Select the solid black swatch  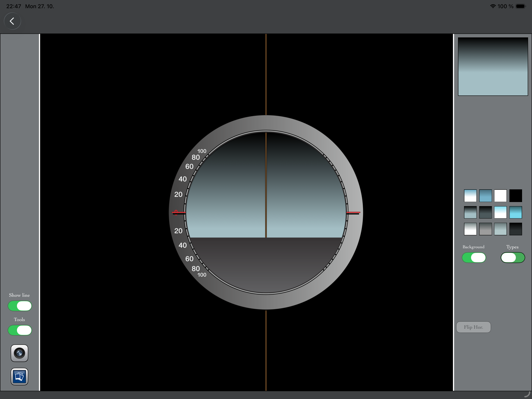(x=516, y=196)
